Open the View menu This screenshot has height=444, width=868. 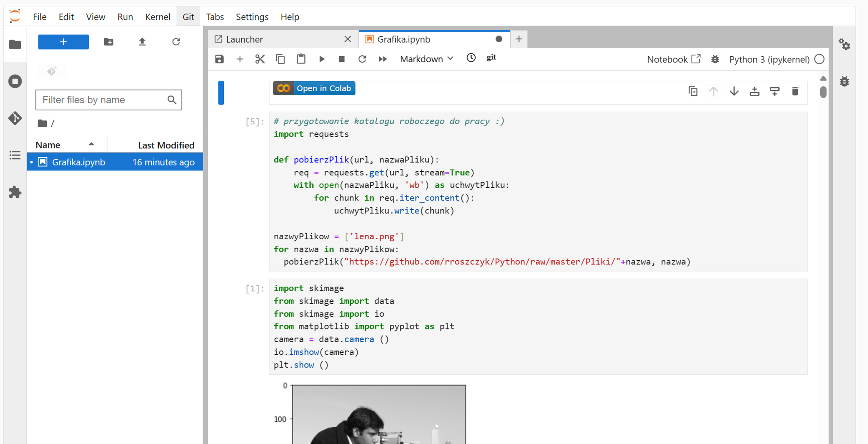pyautogui.click(x=95, y=17)
